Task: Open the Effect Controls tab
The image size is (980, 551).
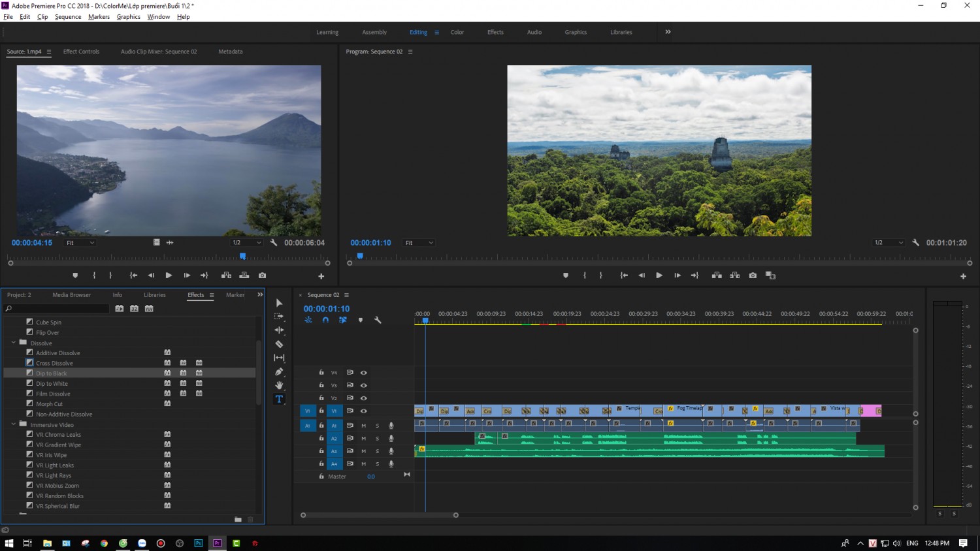Action: tap(81, 52)
